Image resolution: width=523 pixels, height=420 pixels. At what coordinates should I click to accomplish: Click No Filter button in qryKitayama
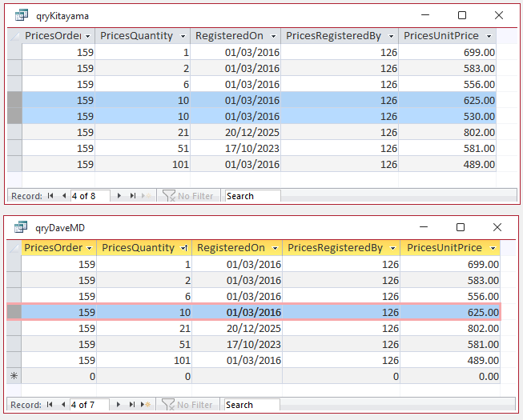(x=188, y=196)
